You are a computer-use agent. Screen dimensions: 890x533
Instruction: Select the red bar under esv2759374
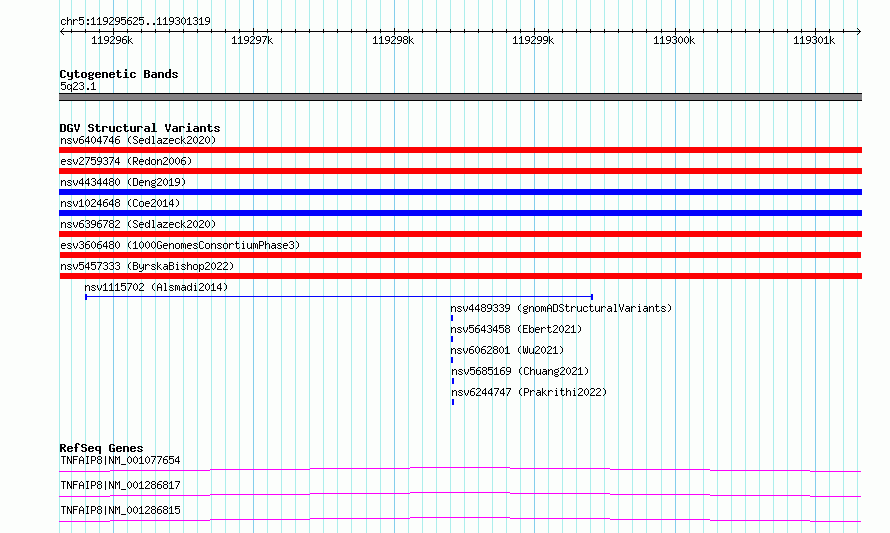tap(460, 171)
